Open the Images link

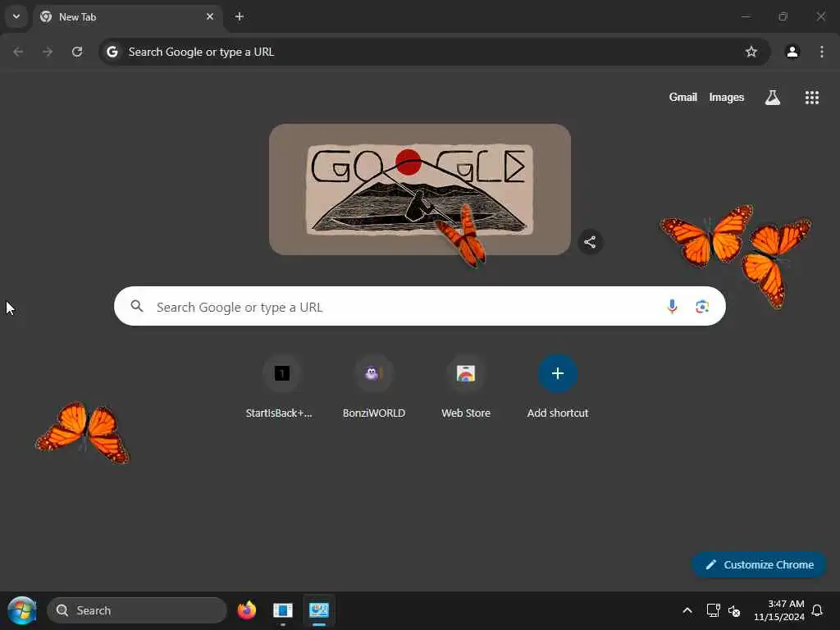tap(727, 98)
